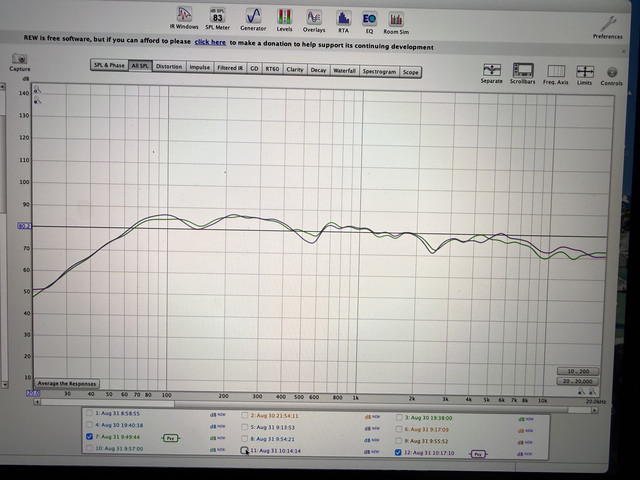This screenshot has height=480, width=640.
Task: Click the highlighted 20.0 frequency start value
Action: 33,393
